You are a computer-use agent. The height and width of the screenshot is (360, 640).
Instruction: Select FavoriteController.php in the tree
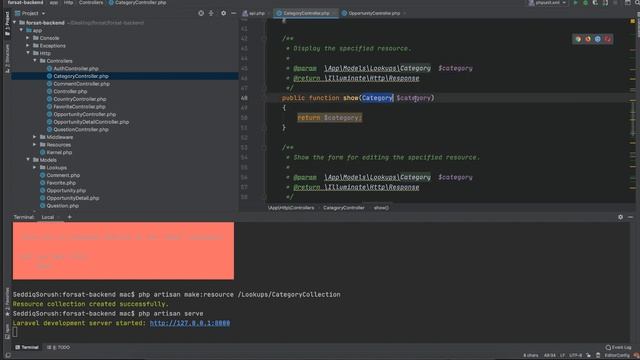click(x=80, y=107)
